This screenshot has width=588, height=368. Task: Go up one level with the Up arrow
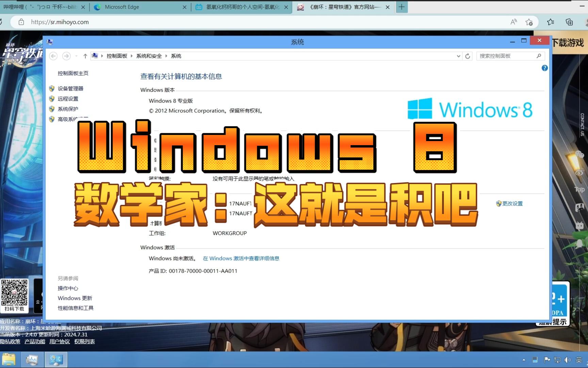coord(85,56)
